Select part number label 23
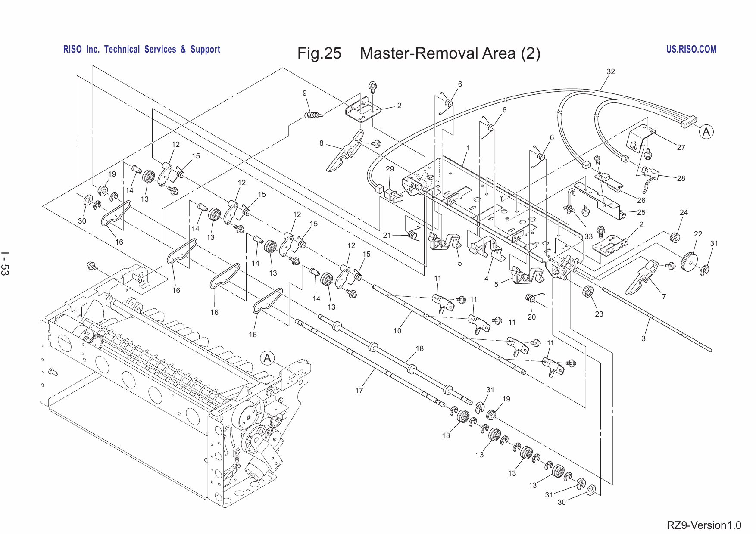Image resolution: width=756 pixels, height=534 pixels. [x=599, y=314]
